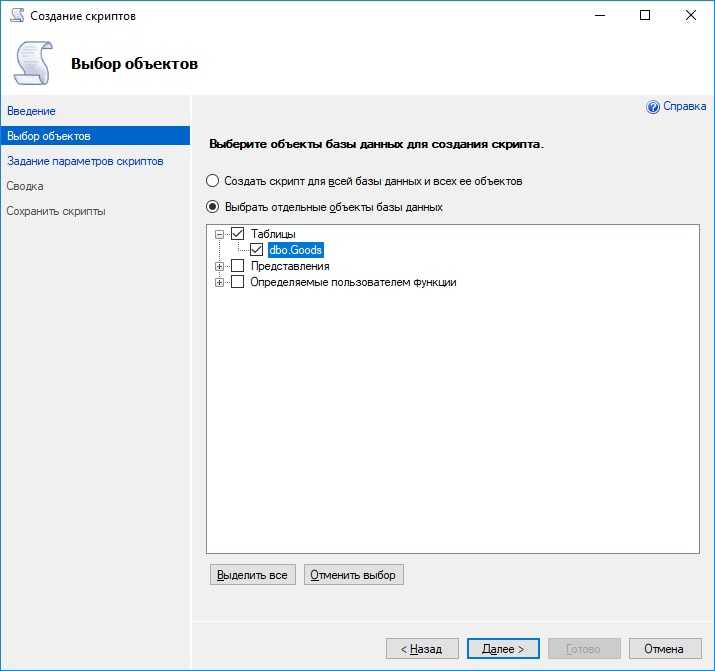This screenshot has width=715, height=671.
Task: Click the title bar script wizard icon
Action: [x=16, y=16]
